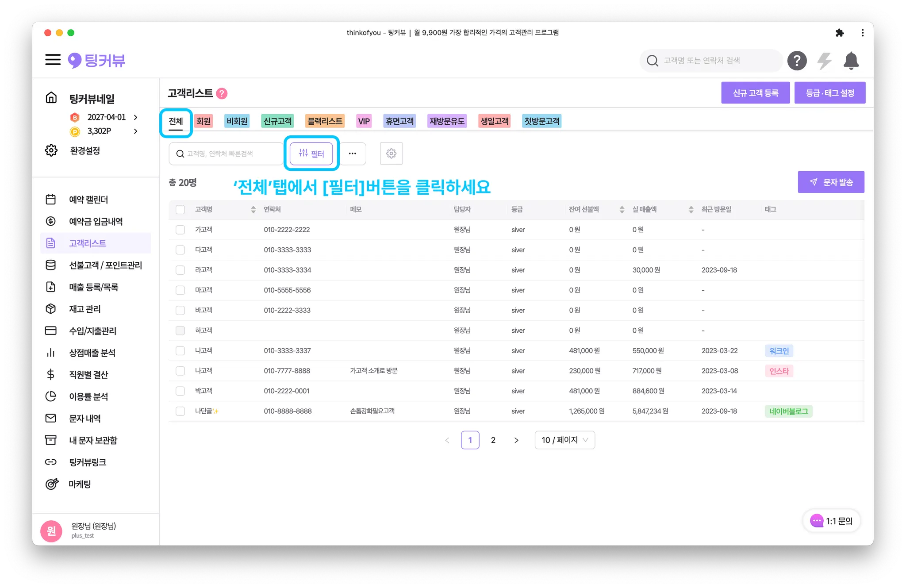906x588 pixels.
Task: Open the hamburger menu icon
Action: tap(53, 60)
